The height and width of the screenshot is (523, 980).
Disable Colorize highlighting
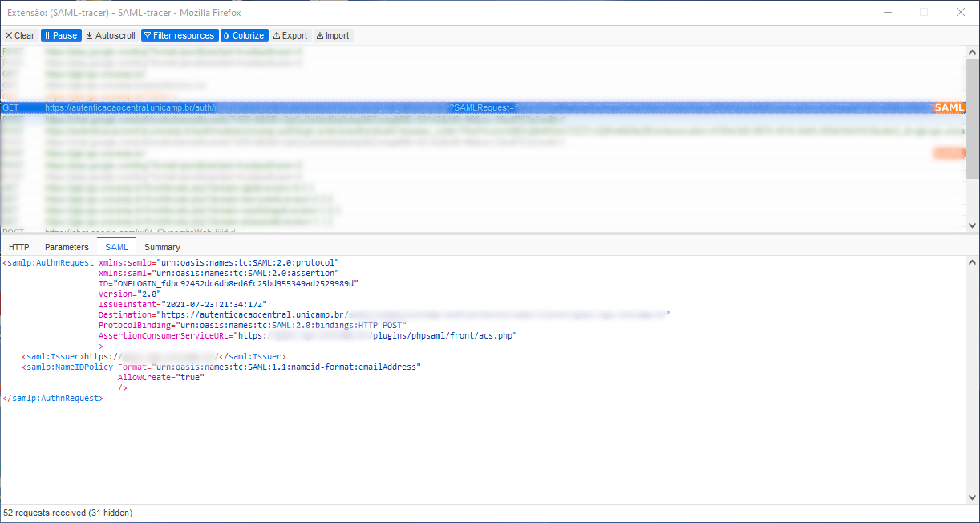pyautogui.click(x=244, y=35)
